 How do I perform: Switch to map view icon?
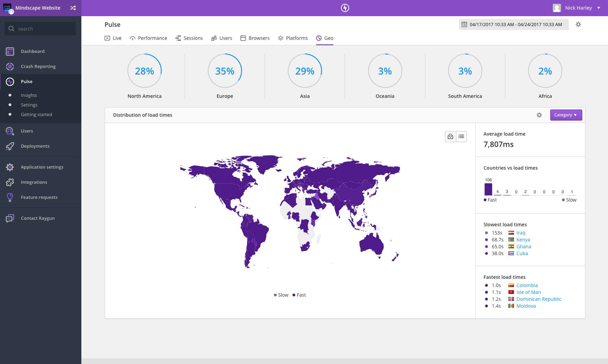(x=450, y=137)
